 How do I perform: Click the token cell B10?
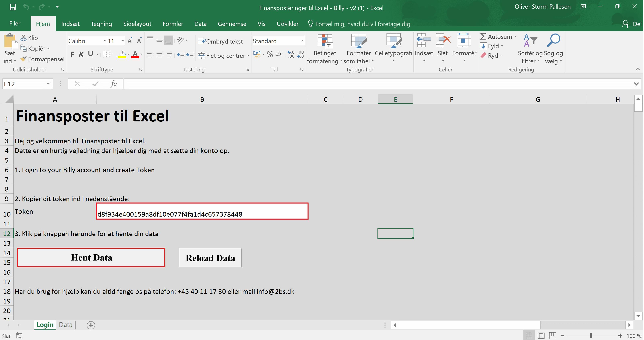coord(202,211)
